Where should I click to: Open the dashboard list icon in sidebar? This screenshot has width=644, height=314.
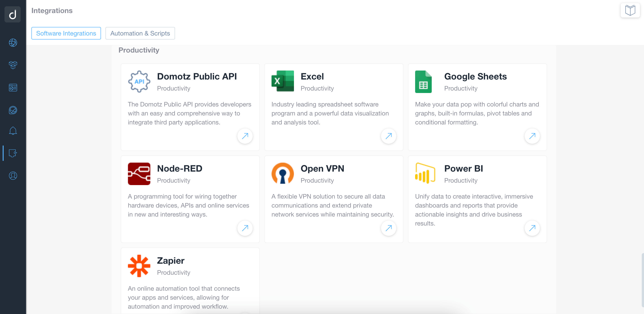click(x=13, y=88)
